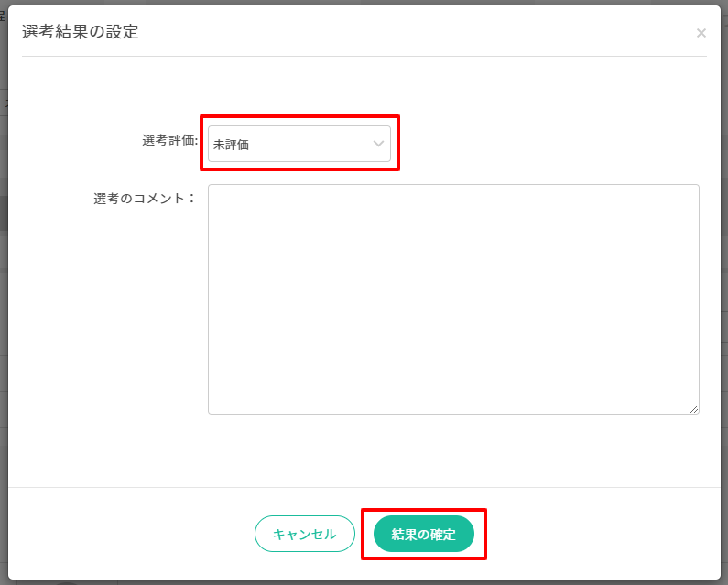Image resolution: width=728 pixels, height=585 pixels.
Task: Click the chevron arrow in 選考評価 field
Action: [x=378, y=144]
